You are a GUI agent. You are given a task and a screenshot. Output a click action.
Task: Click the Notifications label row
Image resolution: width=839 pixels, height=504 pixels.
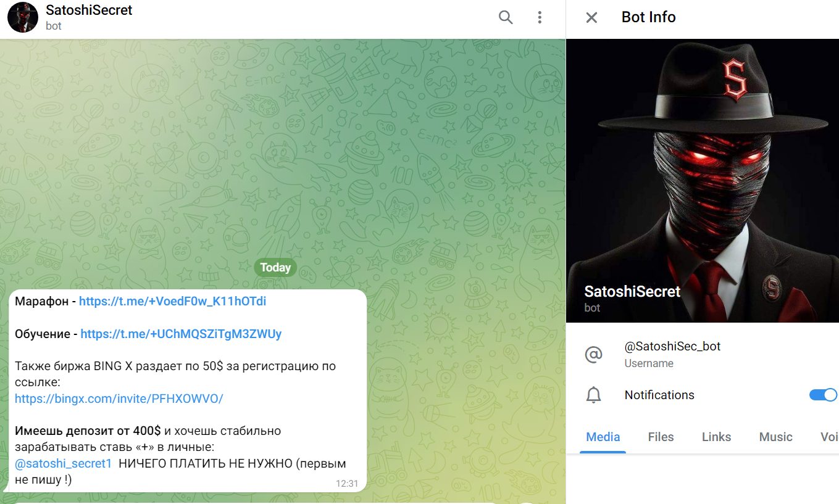pos(703,395)
